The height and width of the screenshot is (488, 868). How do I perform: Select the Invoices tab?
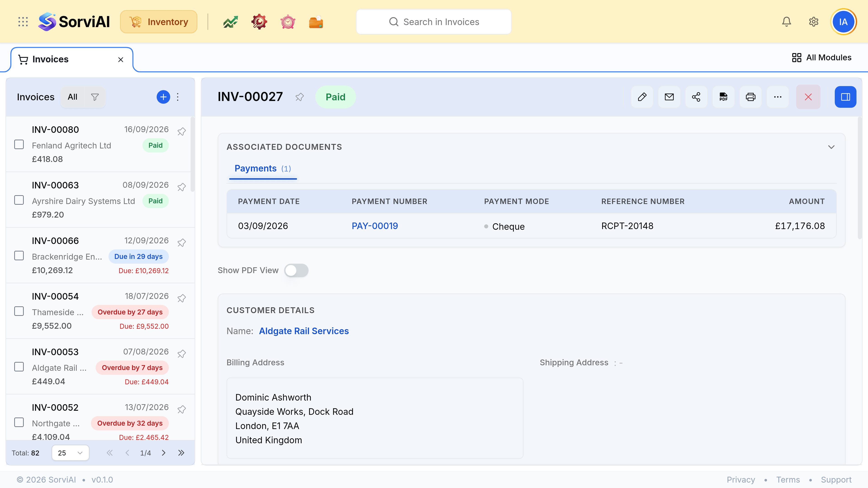coord(72,60)
